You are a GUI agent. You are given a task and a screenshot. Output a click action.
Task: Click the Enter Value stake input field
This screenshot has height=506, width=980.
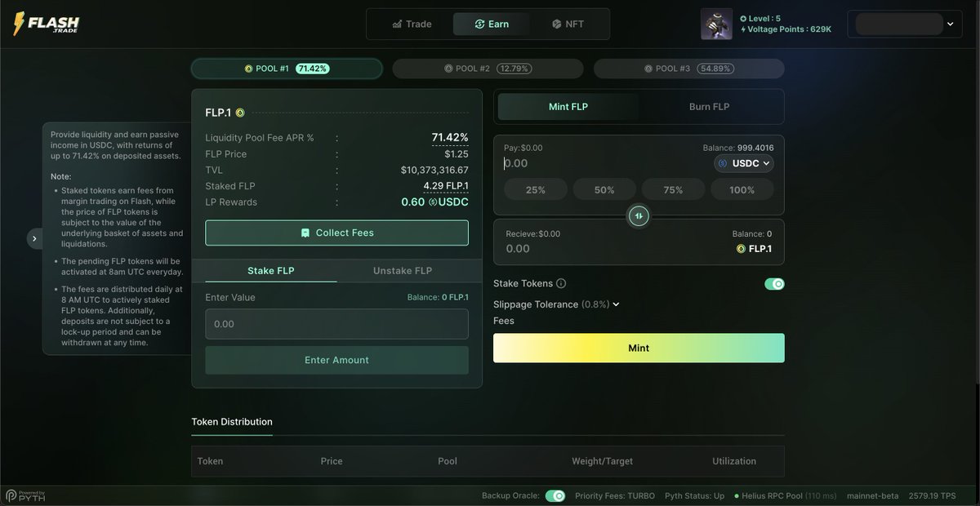click(336, 324)
